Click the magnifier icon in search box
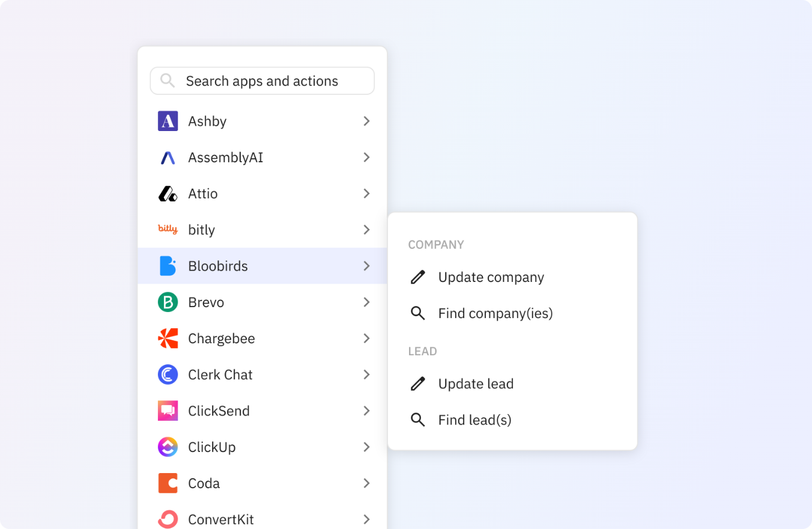 coord(168,81)
